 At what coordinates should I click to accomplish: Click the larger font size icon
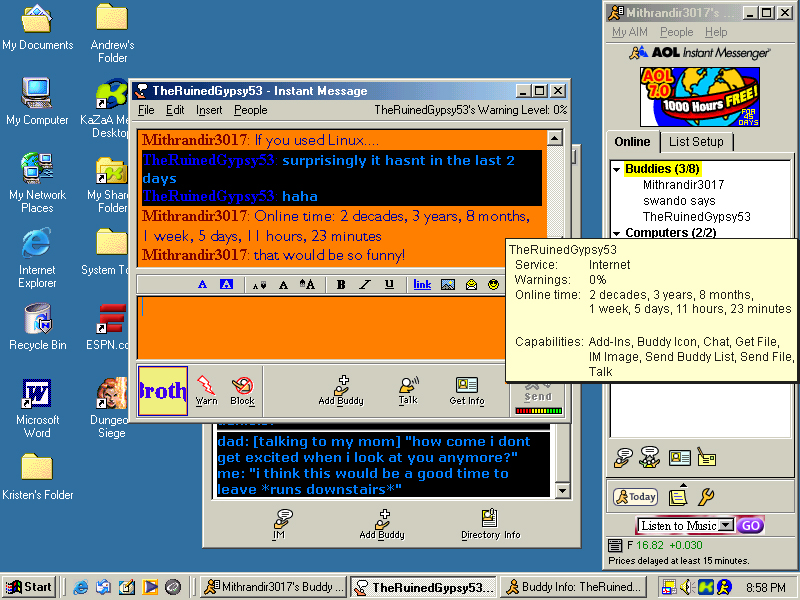tap(307, 284)
